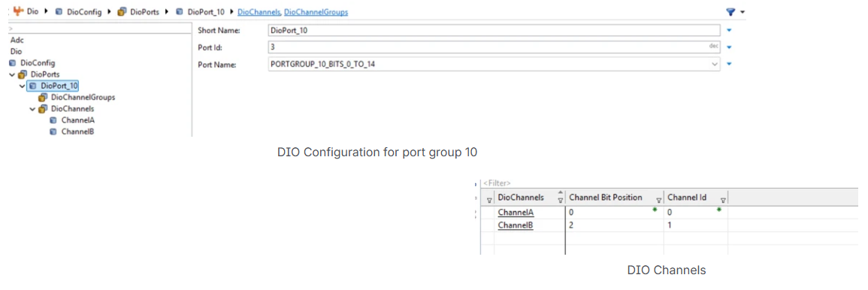Click ChannelB's Channel Bit Position cell
Screen dimensions: 868x290
click(x=615, y=225)
